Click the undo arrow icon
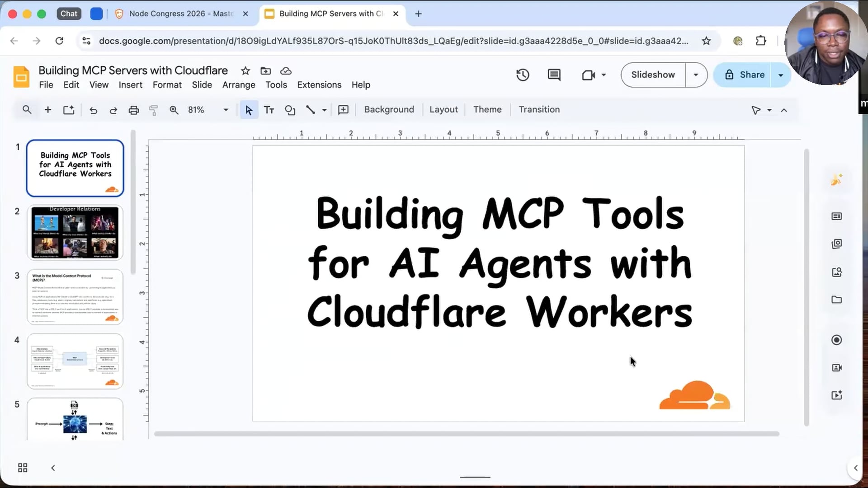868x488 pixels. (x=93, y=110)
